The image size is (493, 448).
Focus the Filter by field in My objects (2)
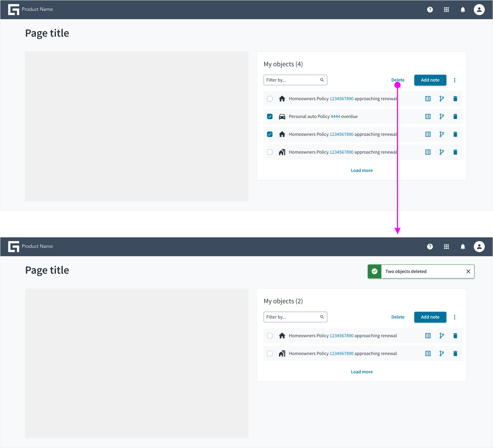pos(295,317)
